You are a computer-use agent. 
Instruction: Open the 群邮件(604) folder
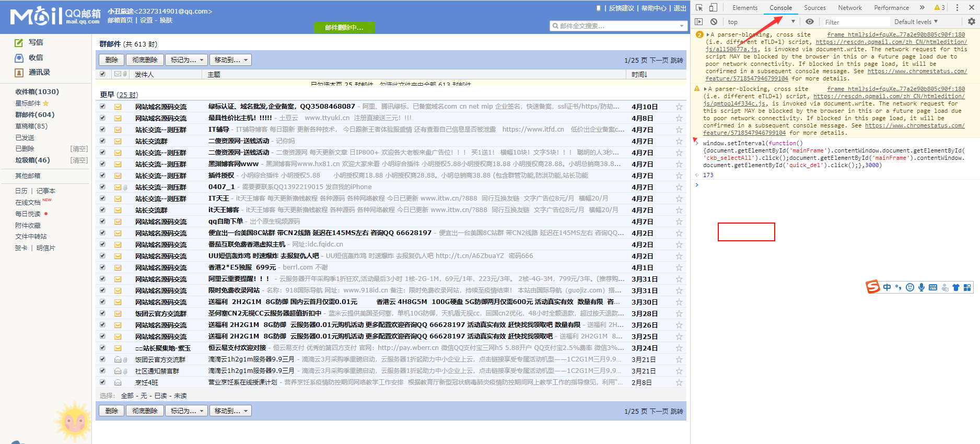35,115
